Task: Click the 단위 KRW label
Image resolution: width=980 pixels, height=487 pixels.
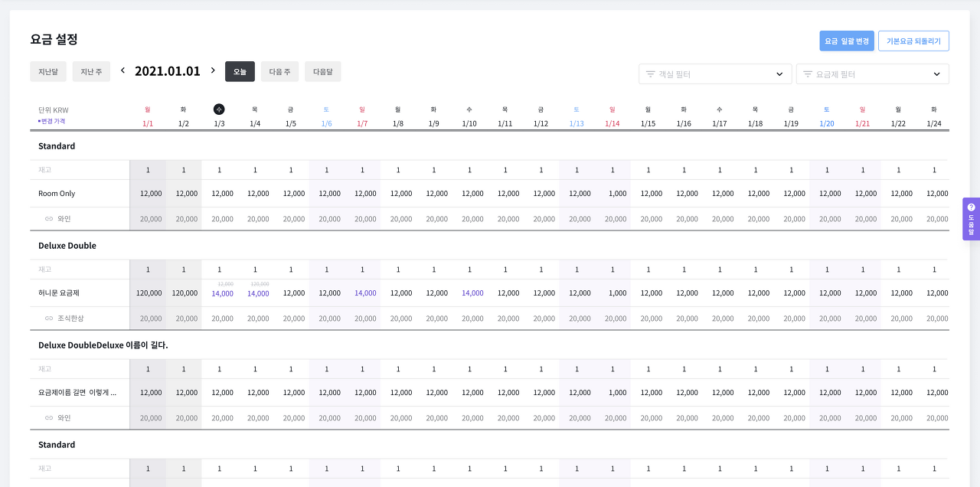Action: (54, 110)
